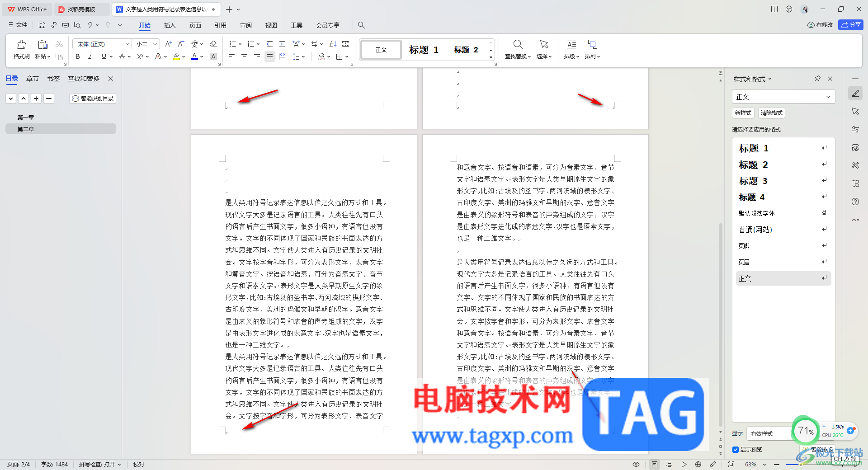Click the Print icon in quick toolbar
This screenshot has height=470, width=868.
[66, 25]
